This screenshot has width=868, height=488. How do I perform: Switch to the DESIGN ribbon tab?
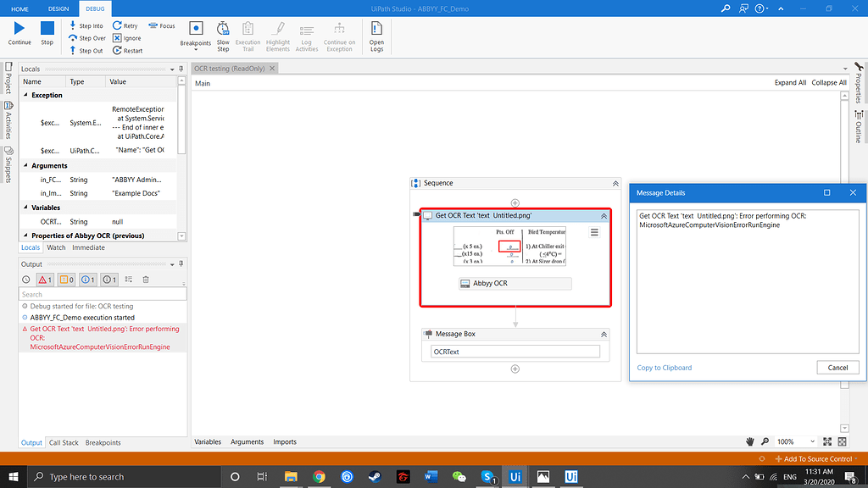point(58,8)
